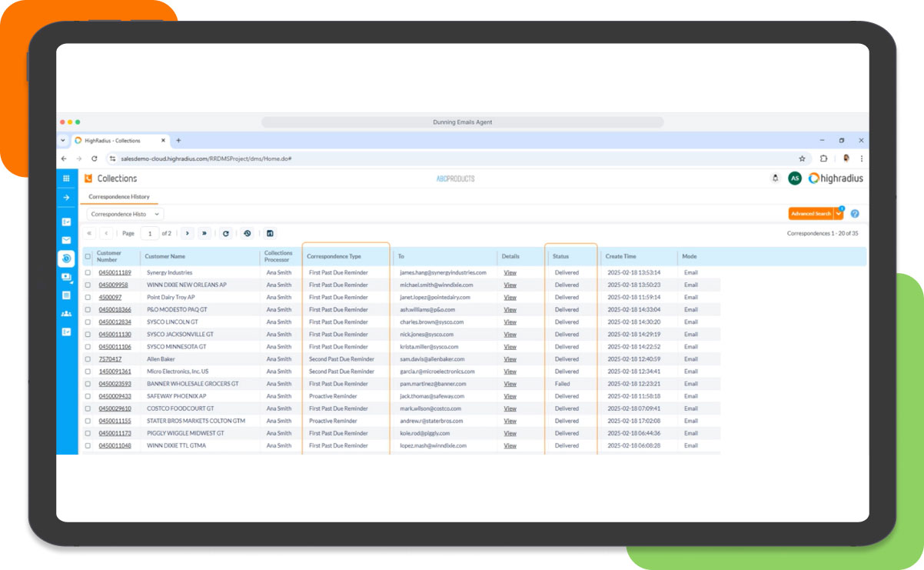Check the box for Synergy Industries row
The height and width of the screenshot is (570, 924).
88,272
